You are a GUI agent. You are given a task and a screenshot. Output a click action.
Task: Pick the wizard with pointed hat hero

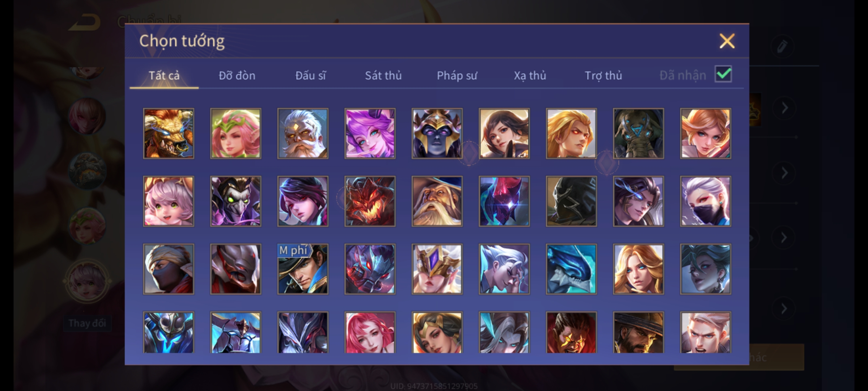[x=437, y=201]
